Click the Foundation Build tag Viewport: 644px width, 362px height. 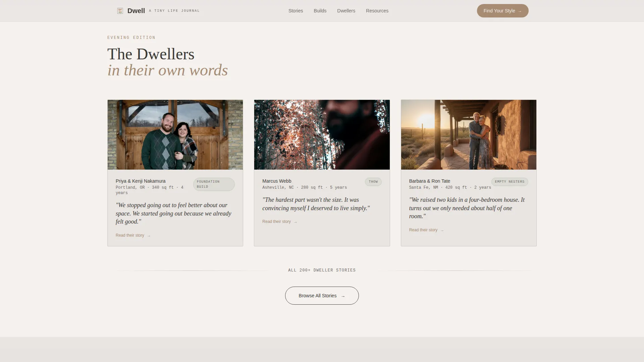(x=214, y=184)
